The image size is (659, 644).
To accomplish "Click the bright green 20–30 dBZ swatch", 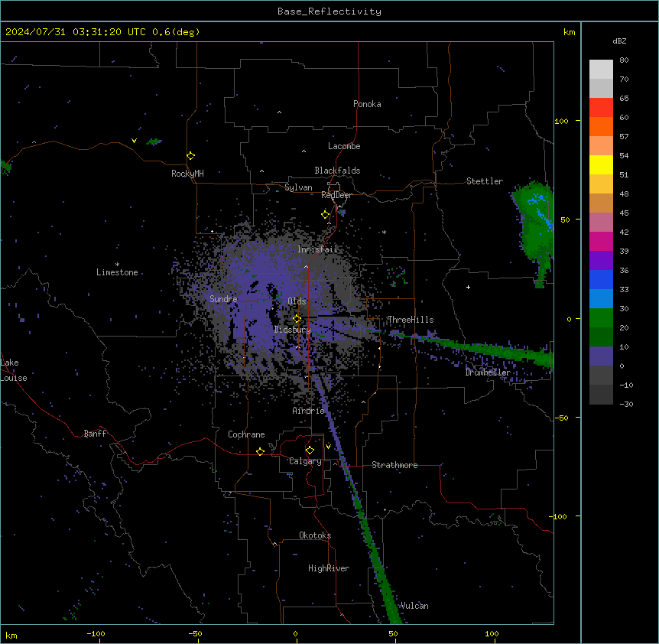I will coord(601,318).
